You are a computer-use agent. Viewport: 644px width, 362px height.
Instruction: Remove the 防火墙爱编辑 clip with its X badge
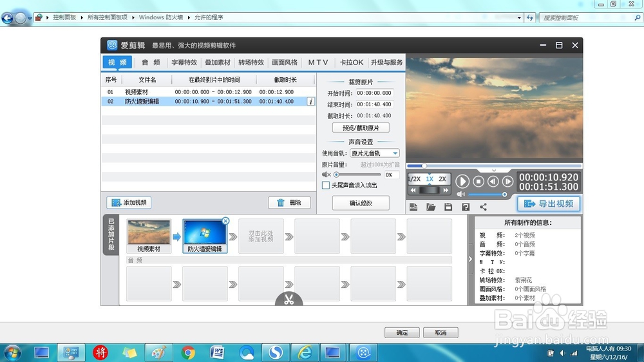point(225,221)
